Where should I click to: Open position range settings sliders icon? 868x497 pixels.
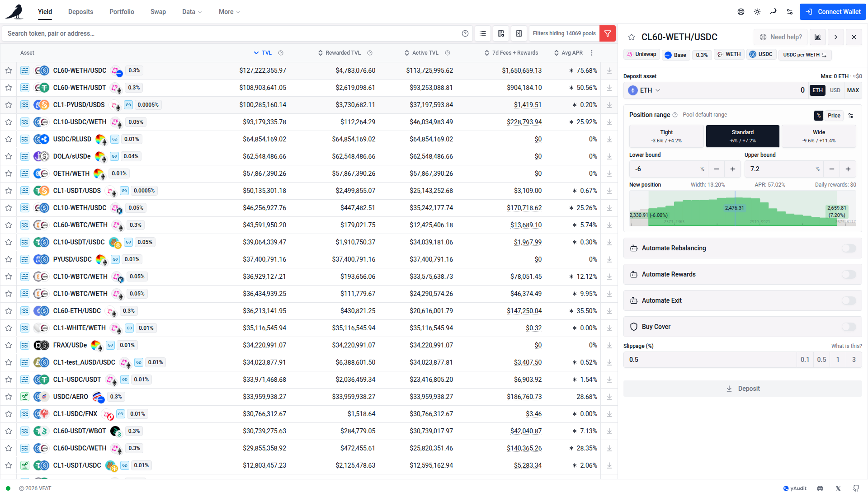coord(851,116)
